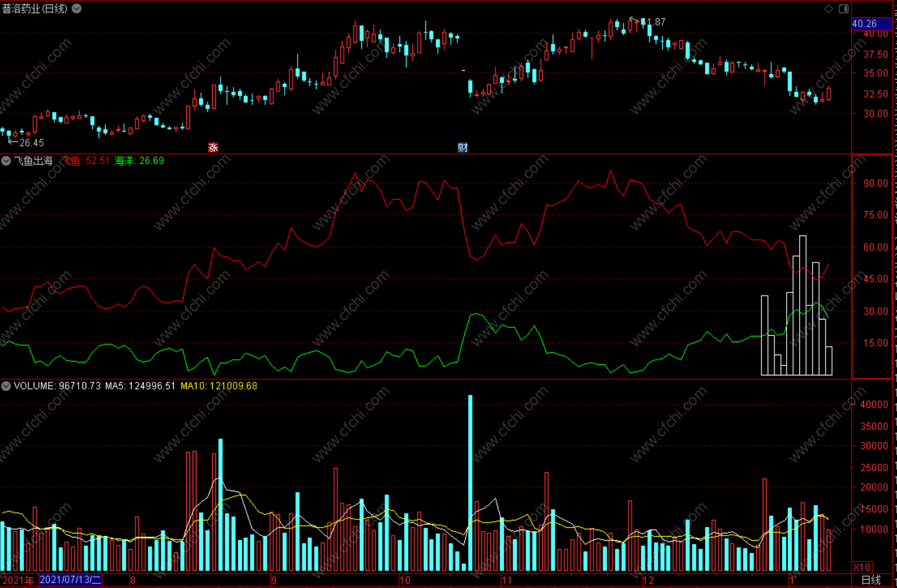Viewport: 897px width, 588px height.
Task: Click the 60.00 indicator axis label
Action: [x=876, y=247]
